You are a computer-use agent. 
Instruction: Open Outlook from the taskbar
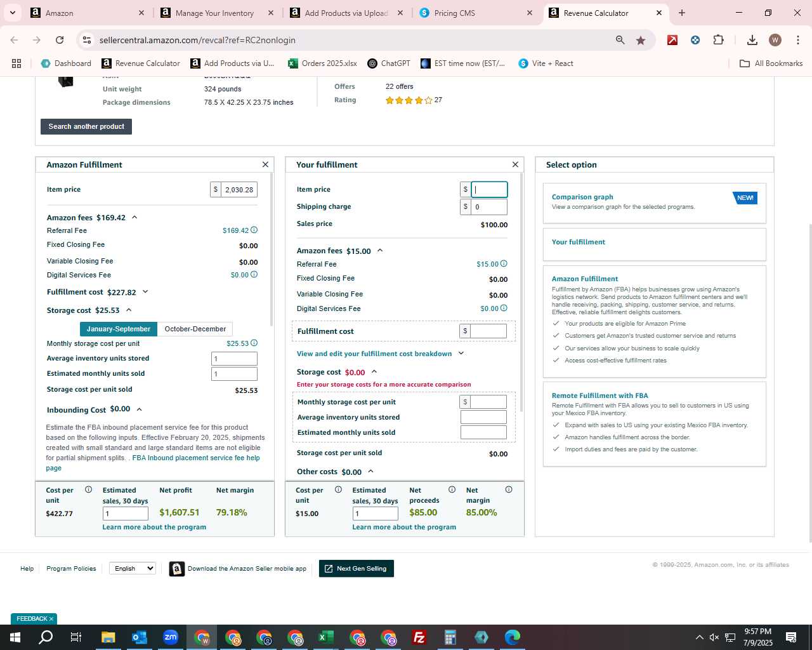pyautogui.click(x=140, y=637)
